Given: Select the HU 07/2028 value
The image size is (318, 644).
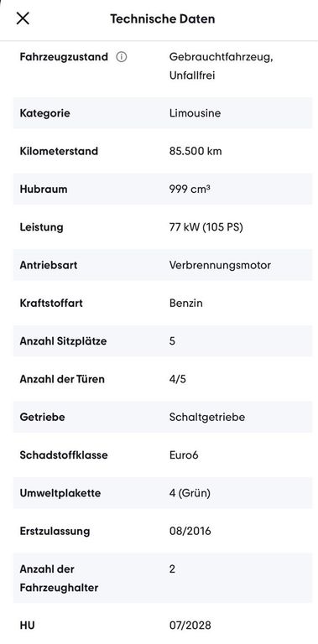Looking at the screenshot, I should pos(190,626).
